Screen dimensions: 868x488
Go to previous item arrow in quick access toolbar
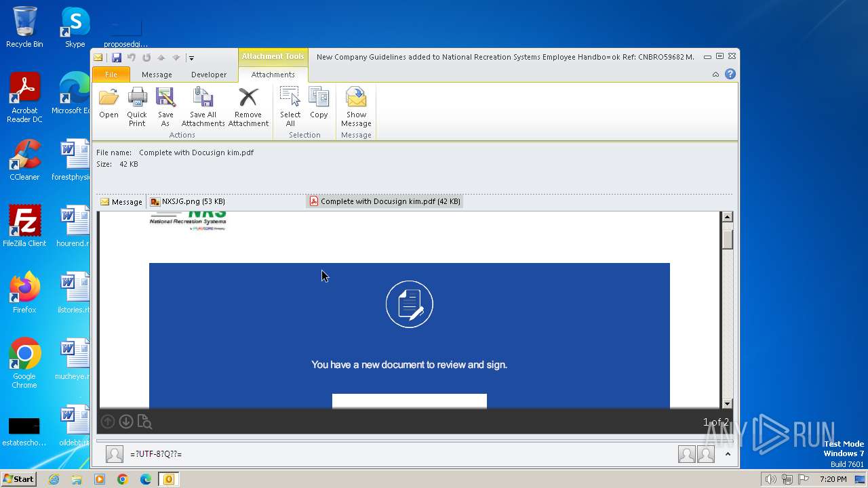click(x=161, y=58)
